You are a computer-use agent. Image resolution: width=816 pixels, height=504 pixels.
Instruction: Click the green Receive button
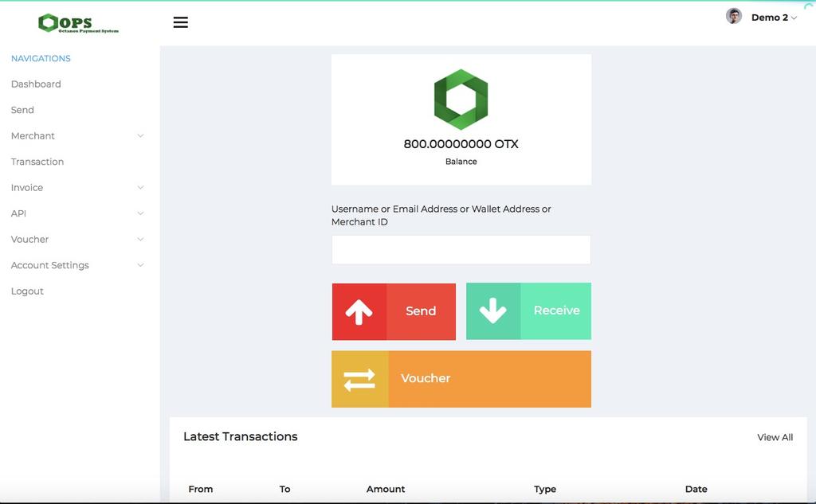coord(529,311)
